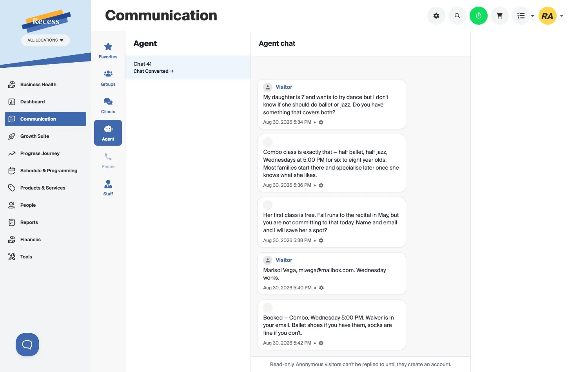Screen dimensions: 588x372
Task: Click the Aug 30, 2026 5:42 PM timestamp
Action: pyautogui.click(x=287, y=343)
